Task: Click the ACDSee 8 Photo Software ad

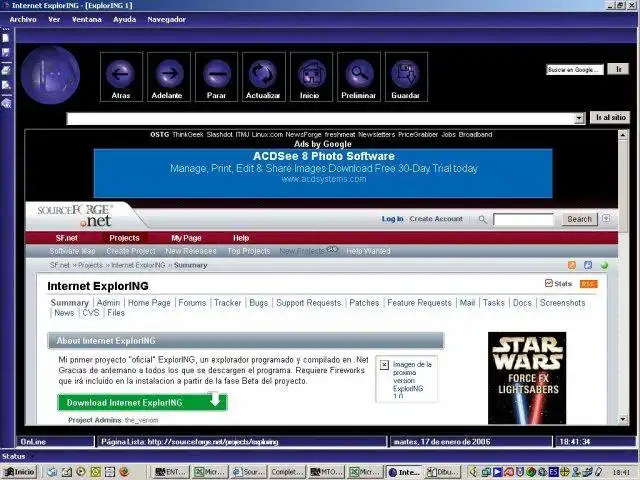Action: [323, 173]
